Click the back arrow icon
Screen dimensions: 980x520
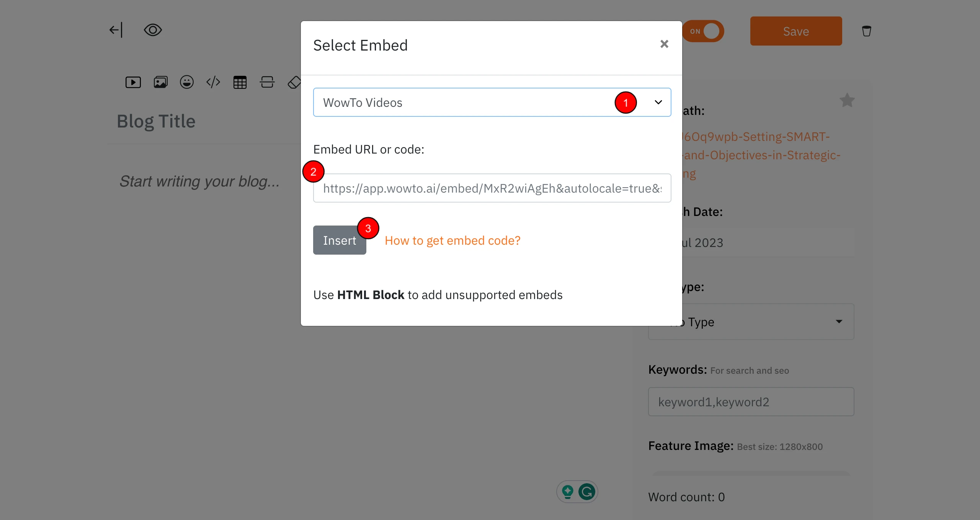tap(116, 30)
